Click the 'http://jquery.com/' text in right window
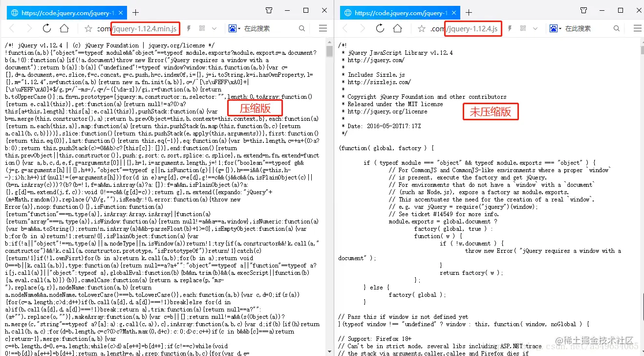Screen dimensions: 644x356 click(x=376, y=60)
